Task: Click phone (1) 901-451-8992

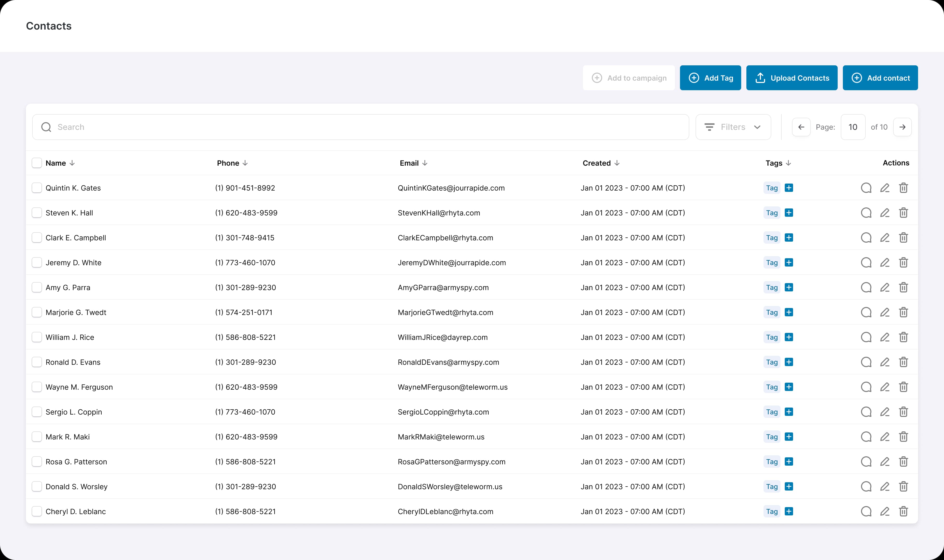Action: (x=245, y=188)
